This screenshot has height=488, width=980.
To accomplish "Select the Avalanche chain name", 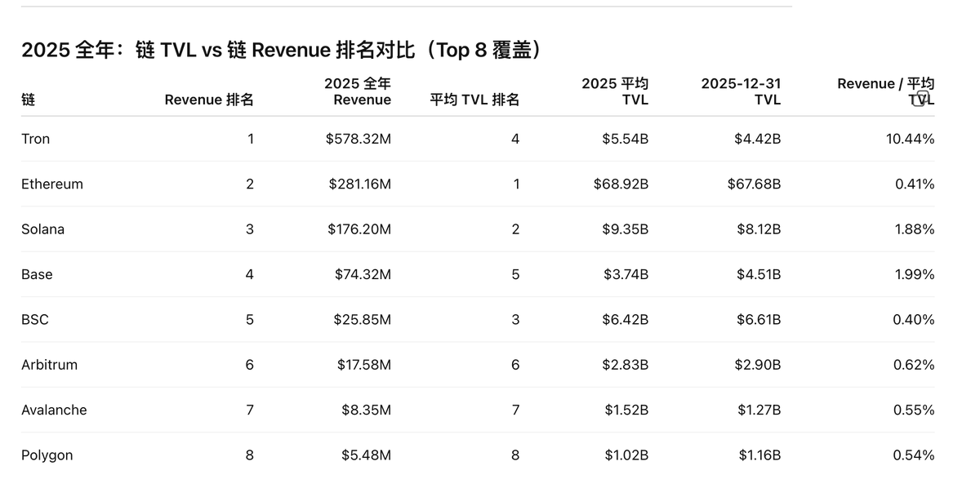I will pos(54,410).
